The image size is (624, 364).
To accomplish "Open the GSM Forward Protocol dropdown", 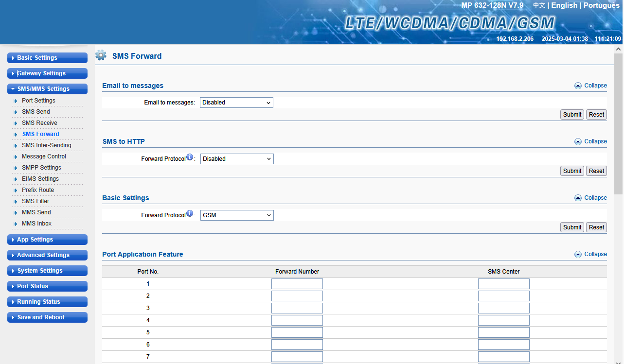I will (x=237, y=215).
